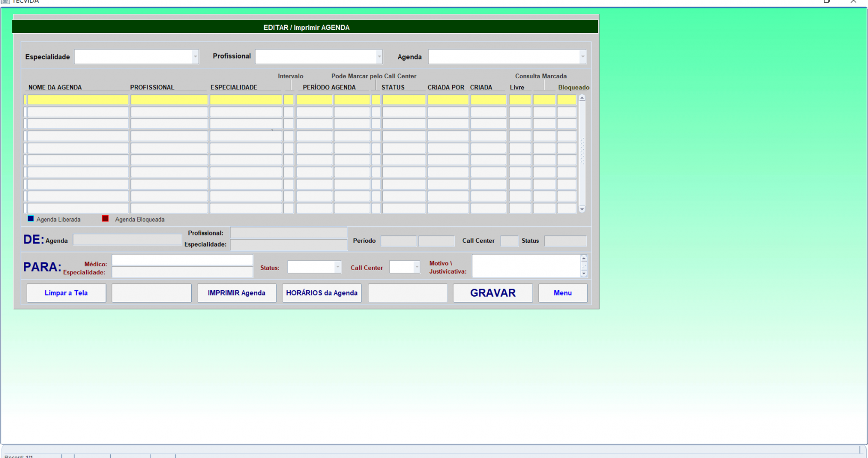
Task: Close the TECVIDA window
Action: [853, 2]
